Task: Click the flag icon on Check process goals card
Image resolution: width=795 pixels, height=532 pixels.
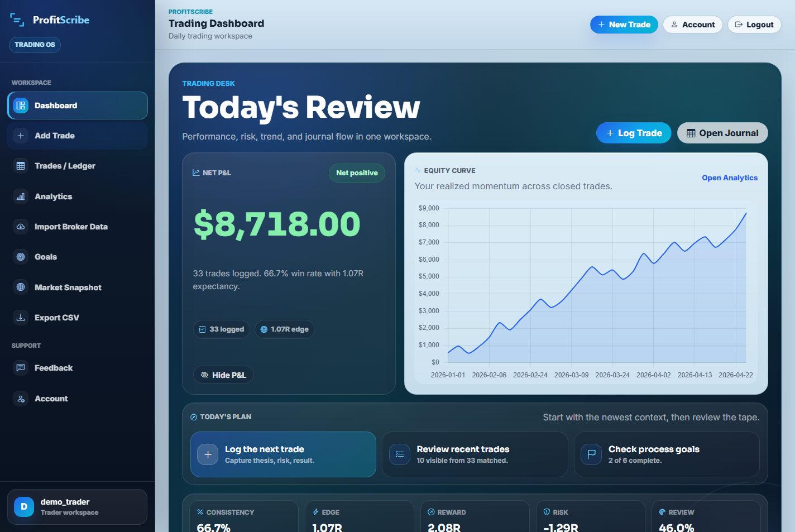Action: click(x=591, y=454)
